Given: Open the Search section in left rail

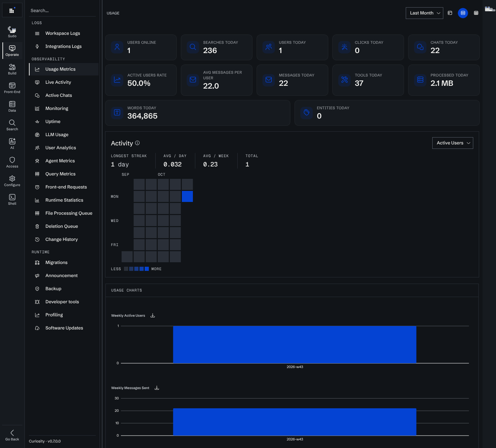Looking at the screenshot, I should (x=12, y=125).
